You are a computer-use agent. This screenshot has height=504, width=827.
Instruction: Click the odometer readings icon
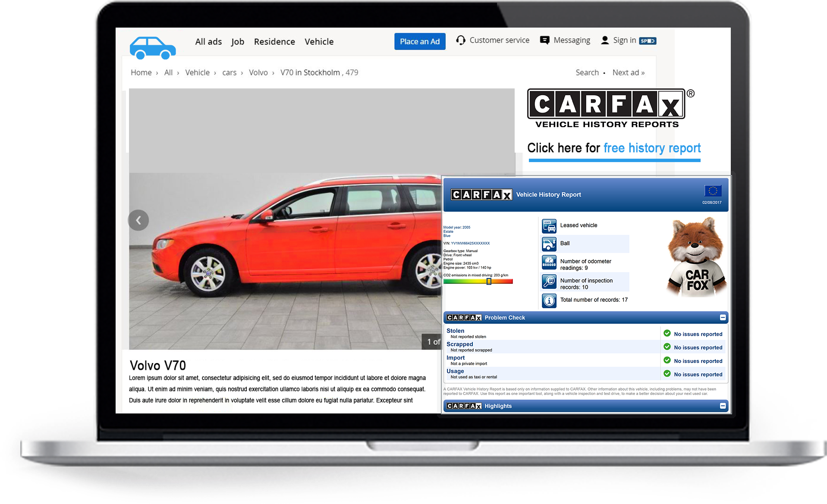click(549, 263)
